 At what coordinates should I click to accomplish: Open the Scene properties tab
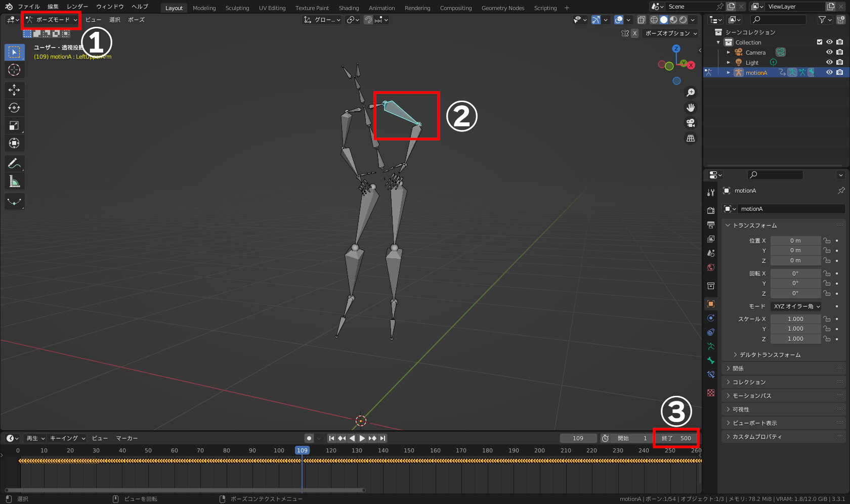coord(711,253)
